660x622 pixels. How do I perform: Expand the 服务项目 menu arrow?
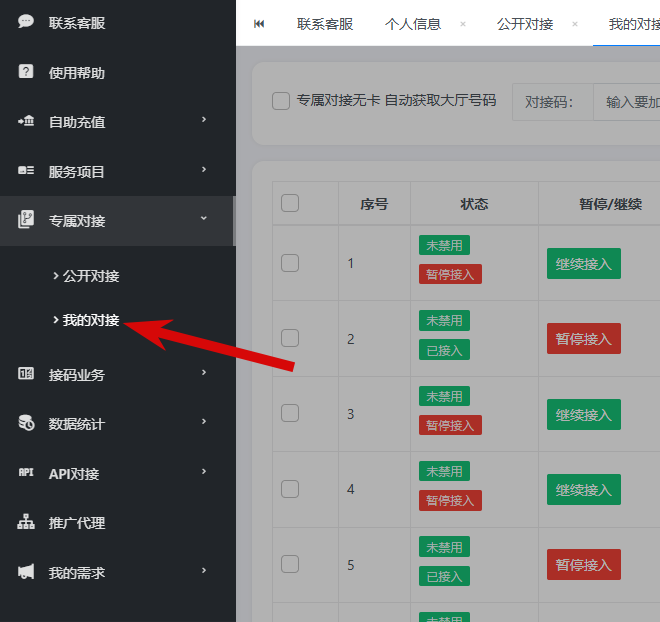(204, 169)
